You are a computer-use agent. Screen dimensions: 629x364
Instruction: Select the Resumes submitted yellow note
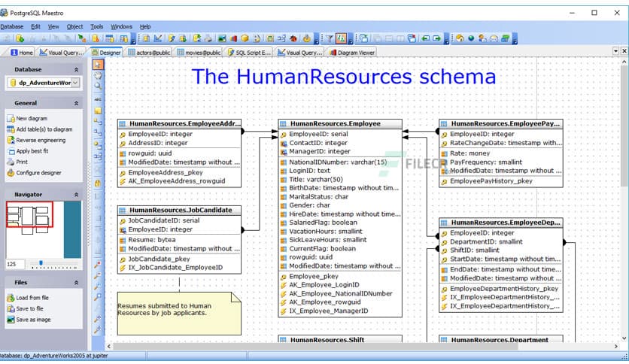(179, 314)
